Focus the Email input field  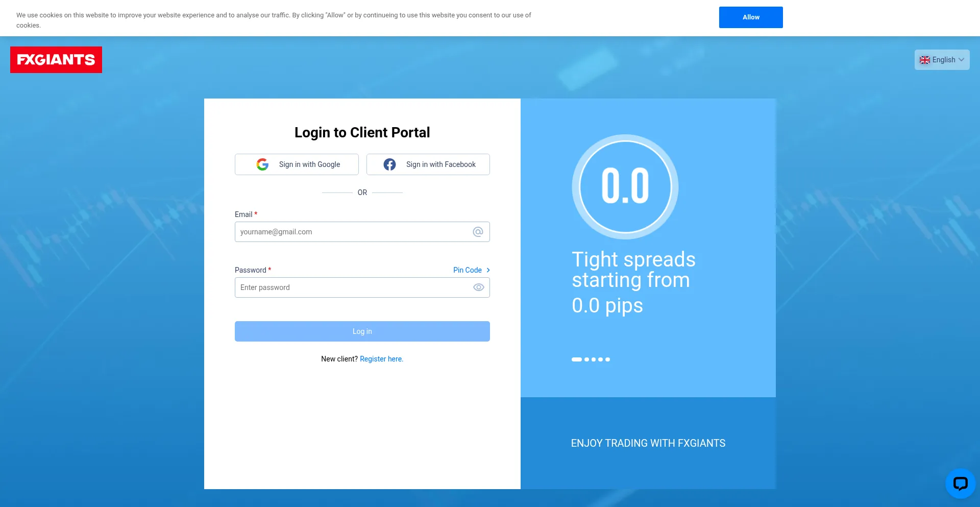pos(352,232)
